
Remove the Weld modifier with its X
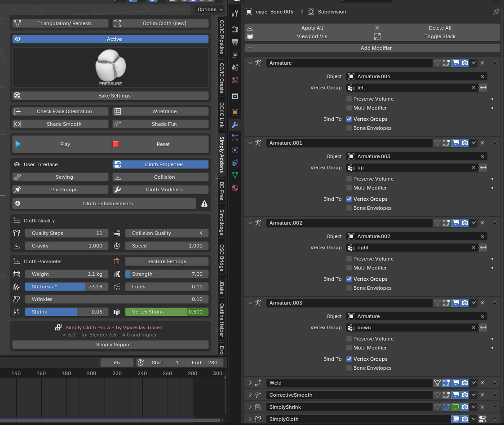482,383
